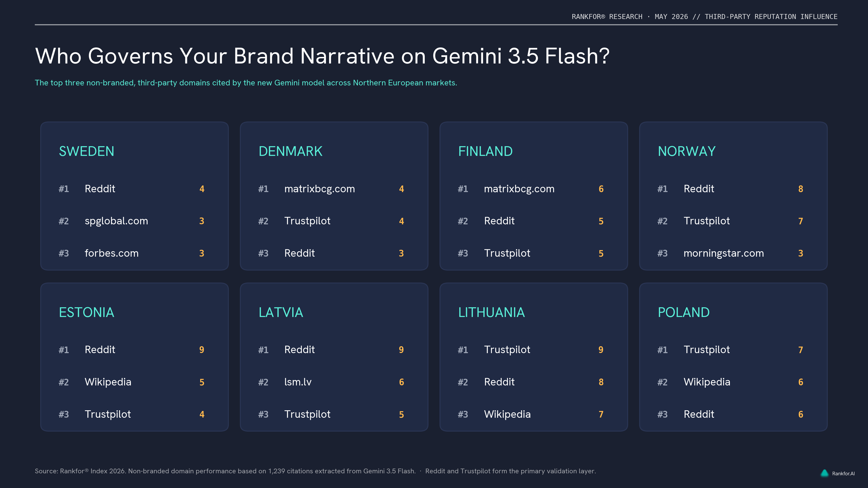The height and width of the screenshot is (488, 868).
Task: Click Trustpilot in the Norway card
Action: (x=707, y=221)
